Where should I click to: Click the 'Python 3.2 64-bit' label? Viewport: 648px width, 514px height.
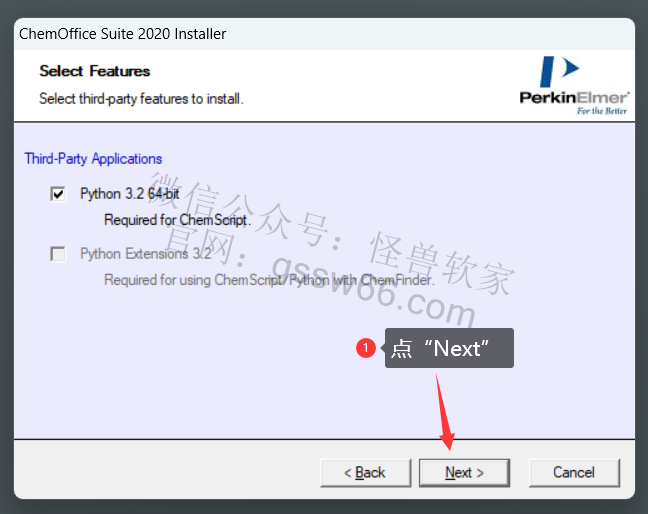[130, 194]
